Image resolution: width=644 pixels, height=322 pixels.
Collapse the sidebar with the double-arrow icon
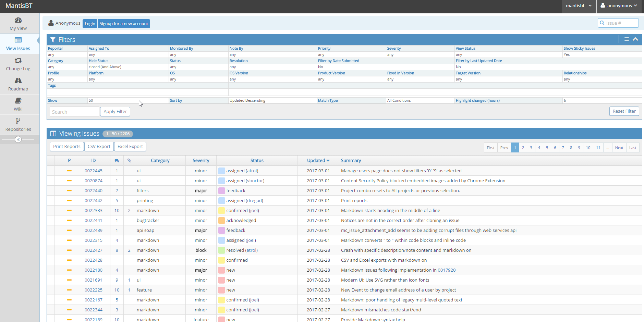pyautogui.click(x=18, y=139)
